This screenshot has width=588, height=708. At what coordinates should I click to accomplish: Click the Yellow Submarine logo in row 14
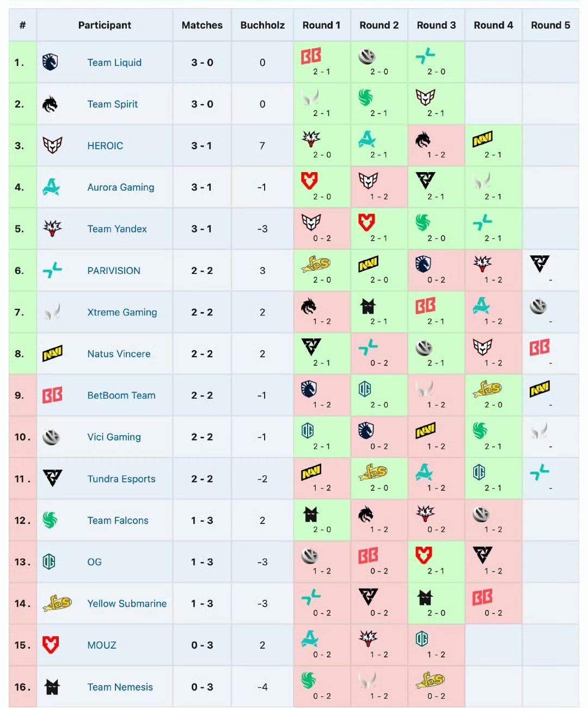57,603
